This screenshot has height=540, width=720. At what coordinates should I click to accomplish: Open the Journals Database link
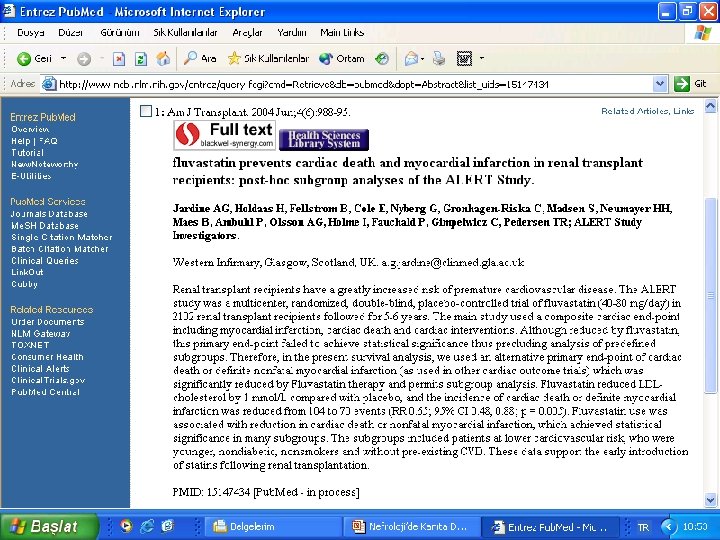tap(49, 214)
